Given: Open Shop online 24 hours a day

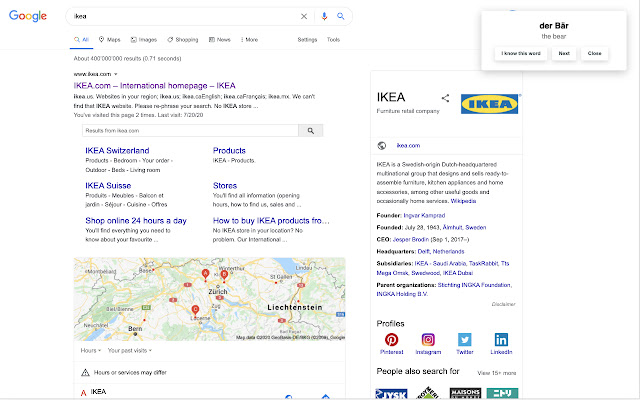Looking at the screenshot, I should 136,221.
